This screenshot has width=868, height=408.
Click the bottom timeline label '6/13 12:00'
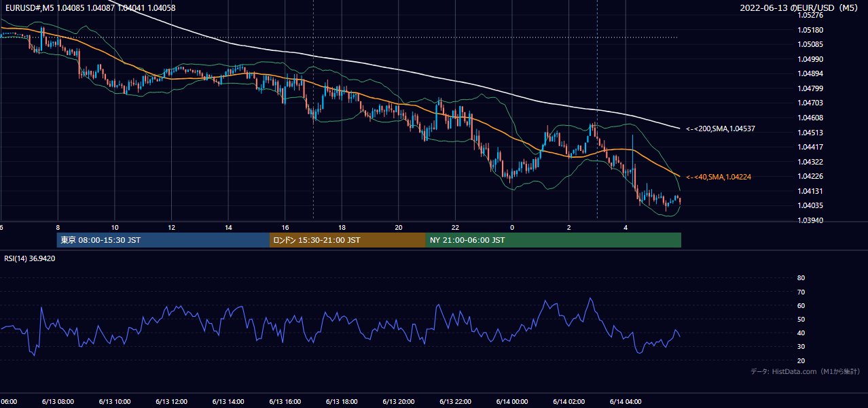coord(170,401)
